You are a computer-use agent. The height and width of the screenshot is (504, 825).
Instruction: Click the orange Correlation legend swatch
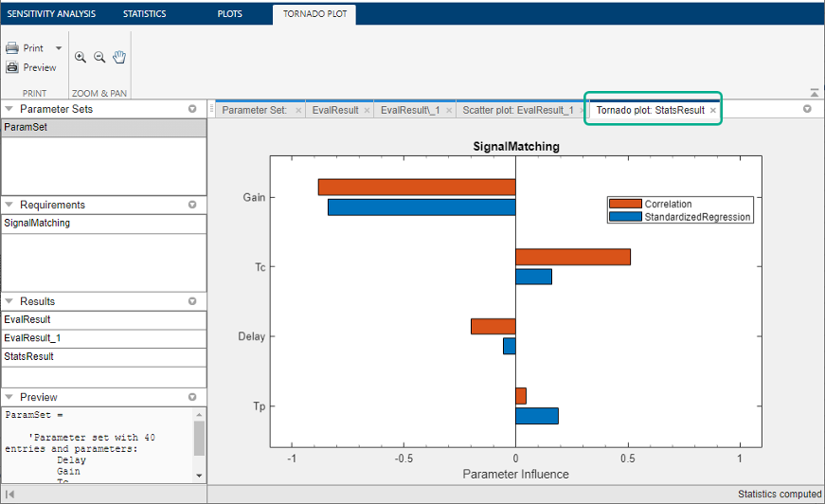click(x=625, y=204)
